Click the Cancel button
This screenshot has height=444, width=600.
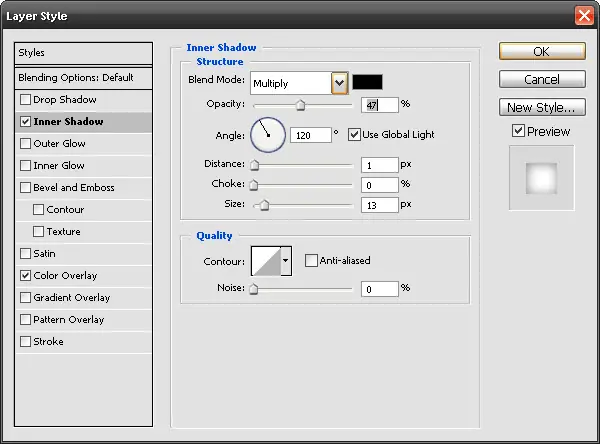pyautogui.click(x=542, y=79)
